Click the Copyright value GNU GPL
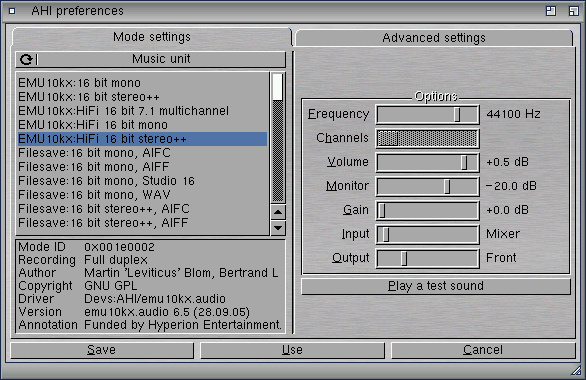Viewport: 586px width, 380px height. 111,286
